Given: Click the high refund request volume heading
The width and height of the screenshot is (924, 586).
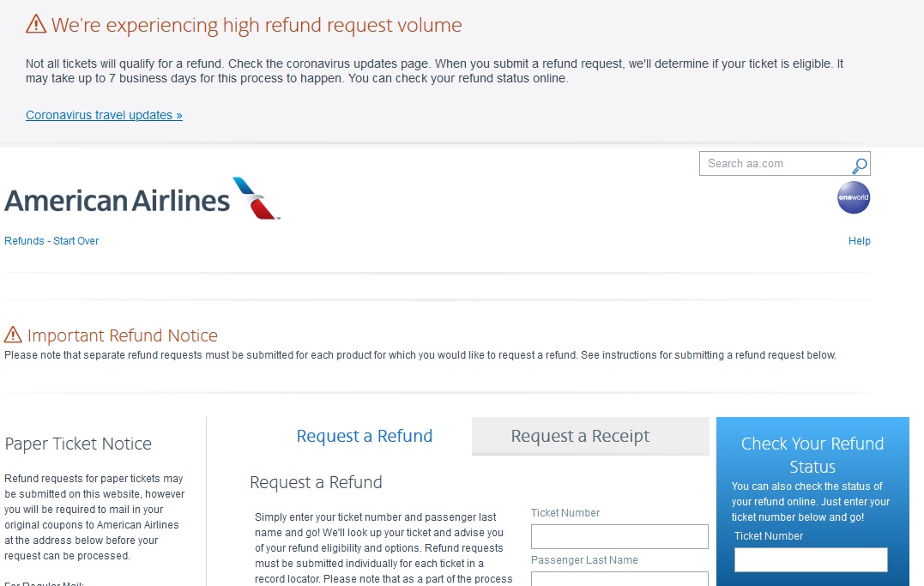Looking at the screenshot, I should coord(257,25).
